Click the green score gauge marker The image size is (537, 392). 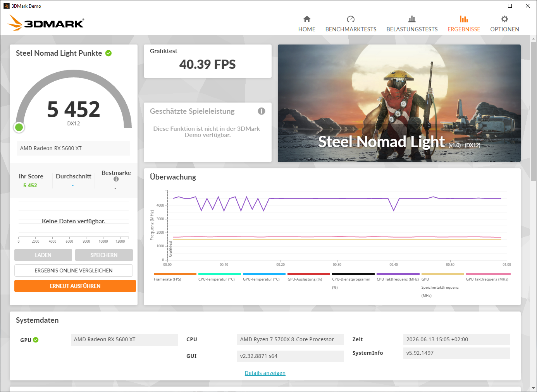(x=19, y=127)
